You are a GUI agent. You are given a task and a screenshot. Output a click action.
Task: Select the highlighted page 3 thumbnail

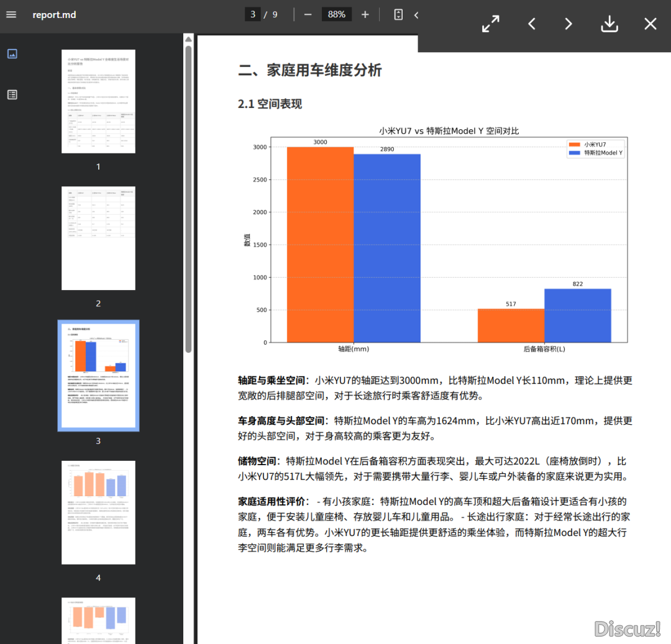[x=98, y=375]
